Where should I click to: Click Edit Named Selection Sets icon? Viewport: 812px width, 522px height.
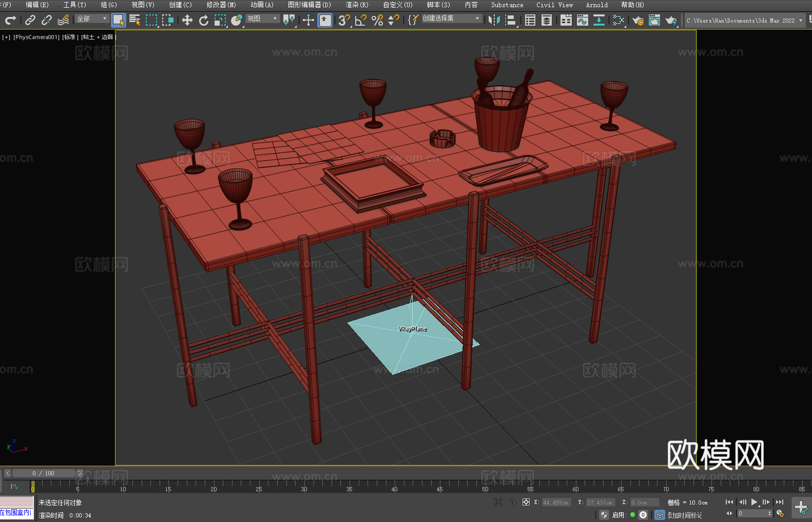point(413,20)
